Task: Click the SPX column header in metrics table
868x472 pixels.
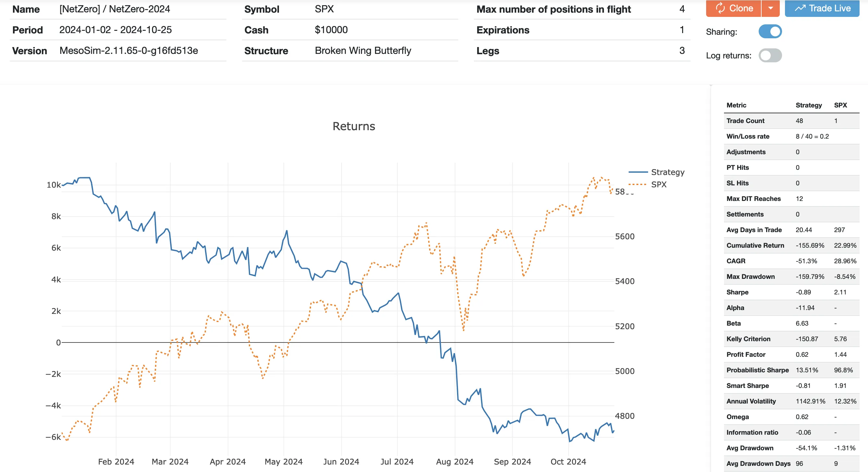Action: click(840, 105)
